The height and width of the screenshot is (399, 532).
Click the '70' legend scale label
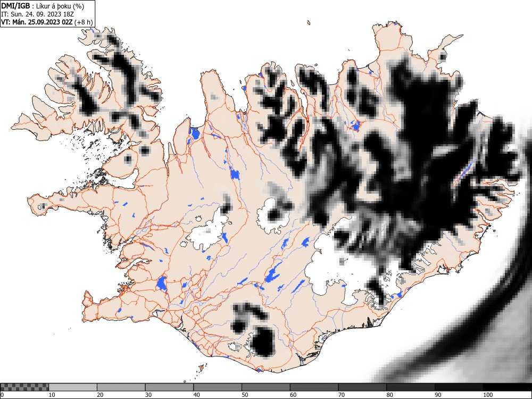[342, 395]
